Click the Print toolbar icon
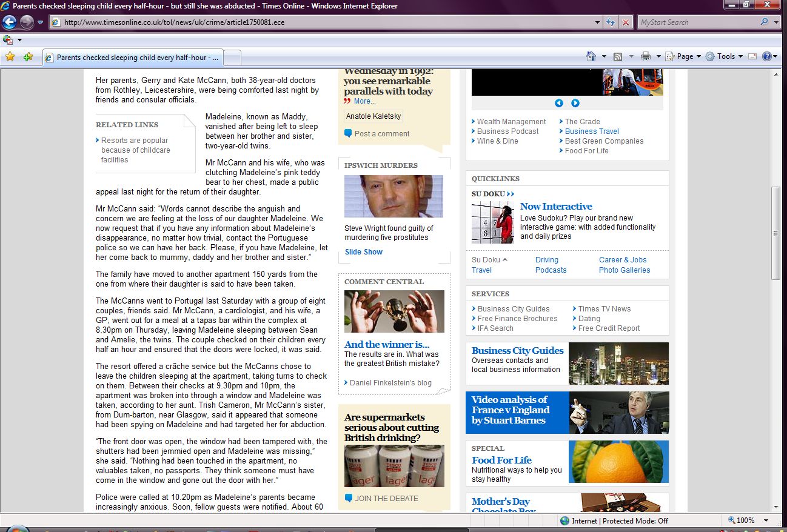 pyautogui.click(x=645, y=56)
